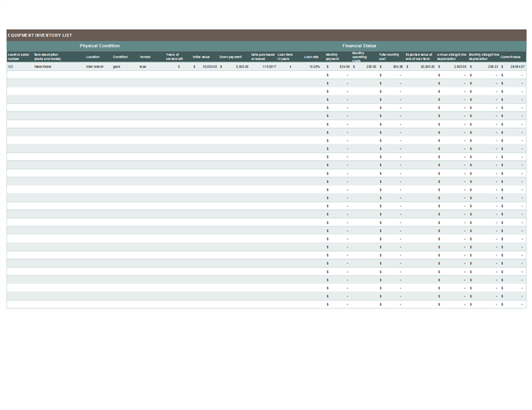The height and width of the screenshot is (410, 532).
Task: Click the Asset or serial number column header
Action: pyautogui.click(x=18, y=57)
